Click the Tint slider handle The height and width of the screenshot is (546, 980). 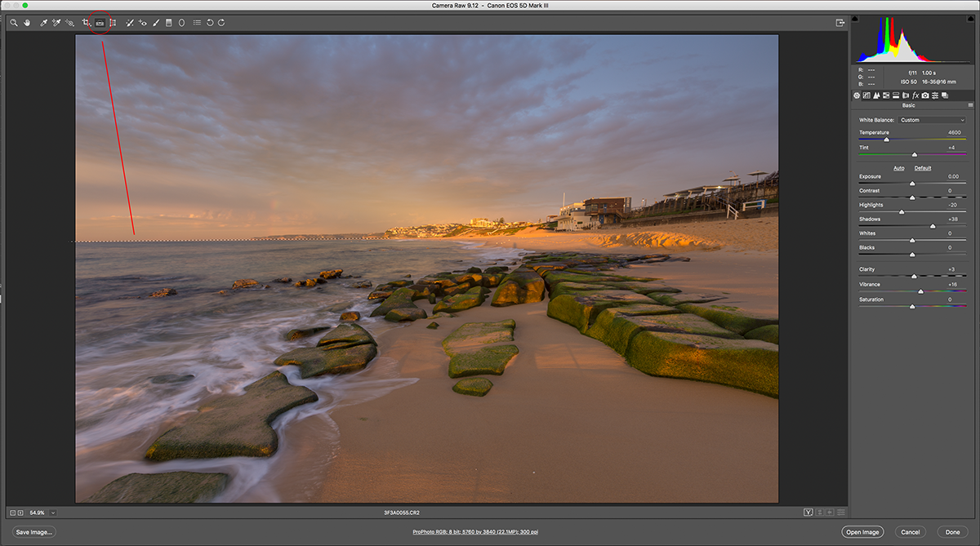pyautogui.click(x=915, y=154)
